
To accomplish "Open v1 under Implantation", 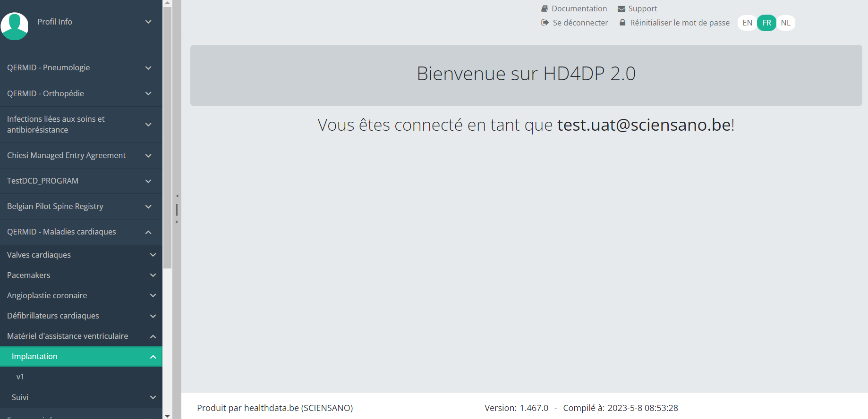I will pyautogui.click(x=20, y=377).
